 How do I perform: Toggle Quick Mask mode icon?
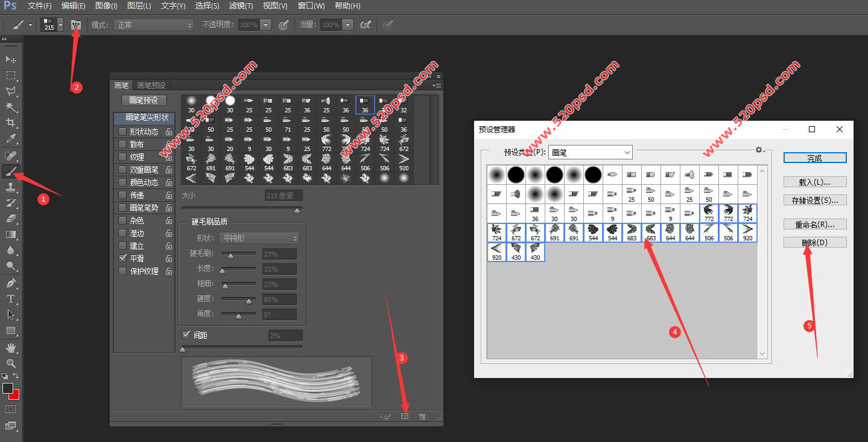(x=11, y=409)
